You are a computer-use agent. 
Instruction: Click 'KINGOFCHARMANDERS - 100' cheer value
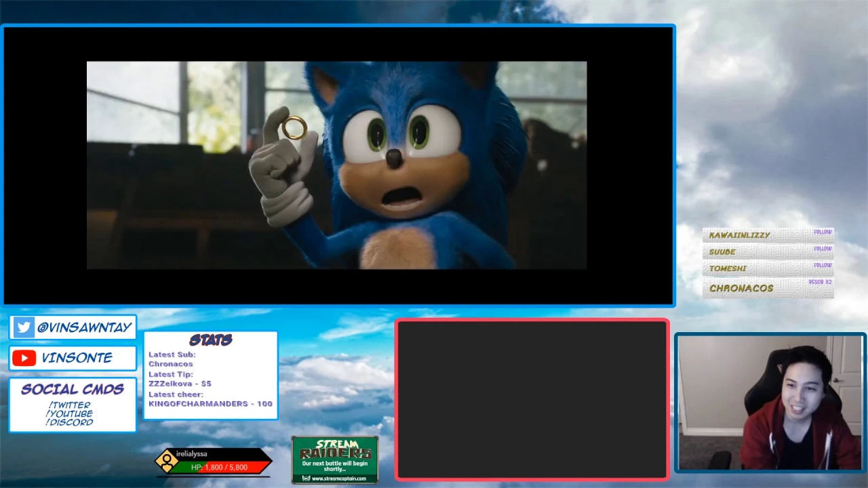[x=210, y=404]
